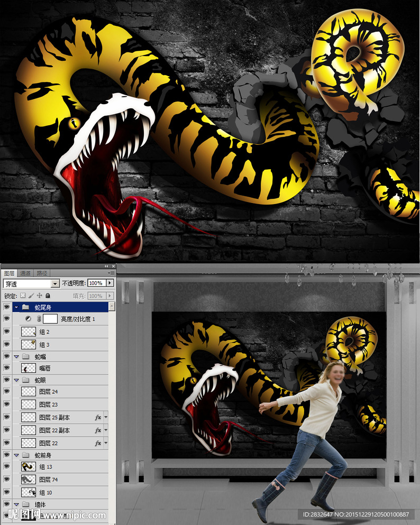The width and height of the screenshot is (420, 525).
Task: Click the fx icon on 图层 22 副本
Action: pos(98,430)
